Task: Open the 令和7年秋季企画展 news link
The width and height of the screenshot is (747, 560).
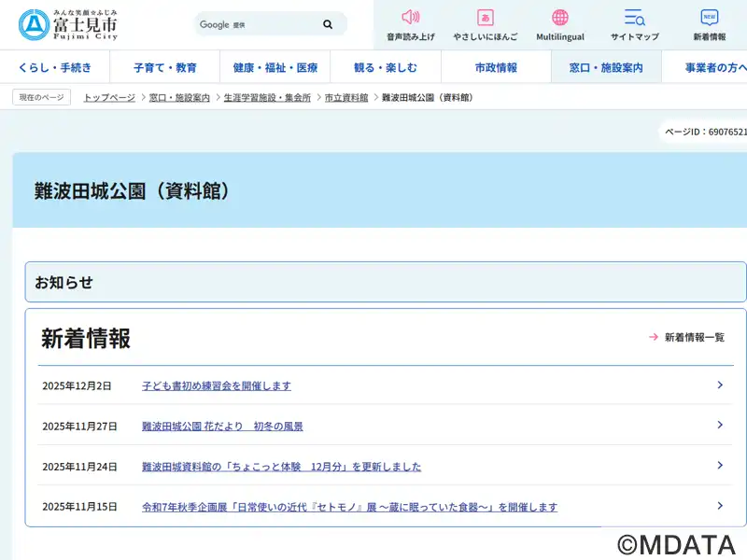Action: click(x=349, y=507)
